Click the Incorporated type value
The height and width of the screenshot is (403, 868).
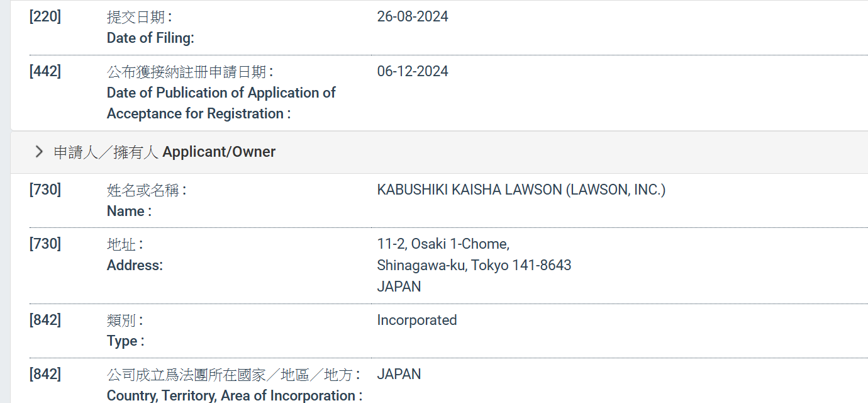[416, 320]
